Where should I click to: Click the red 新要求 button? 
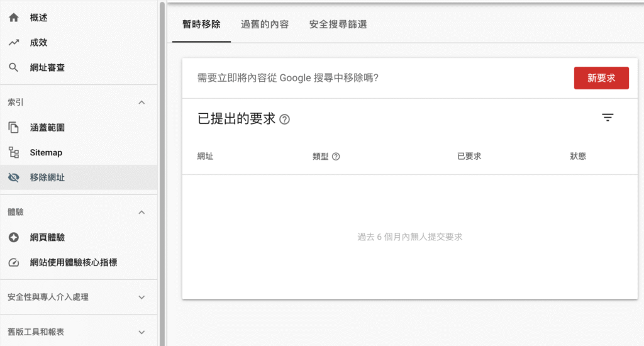point(601,78)
